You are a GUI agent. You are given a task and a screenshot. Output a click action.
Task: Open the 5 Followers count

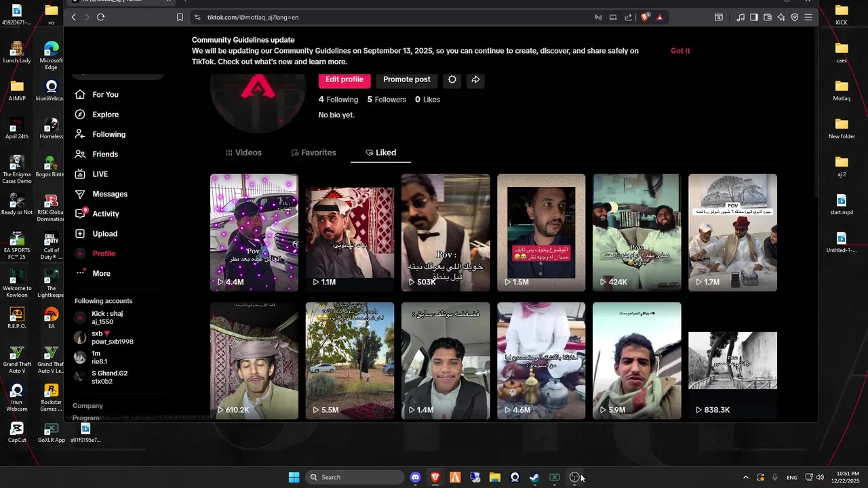(387, 100)
